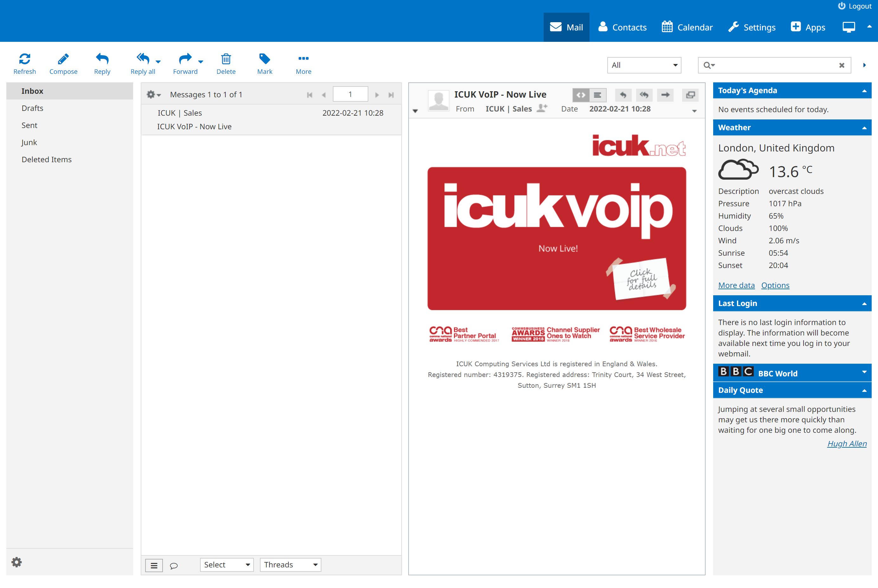This screenshot has height=588, width=878.
Task: Open the weather Options link
Action: pyautogui.click(x=775, y=285)
